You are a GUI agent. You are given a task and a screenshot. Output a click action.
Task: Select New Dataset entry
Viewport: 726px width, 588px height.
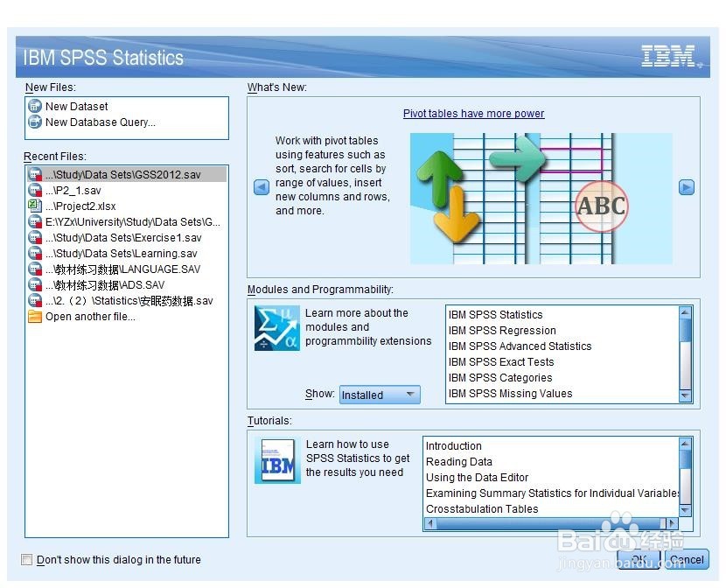point(127,107)
